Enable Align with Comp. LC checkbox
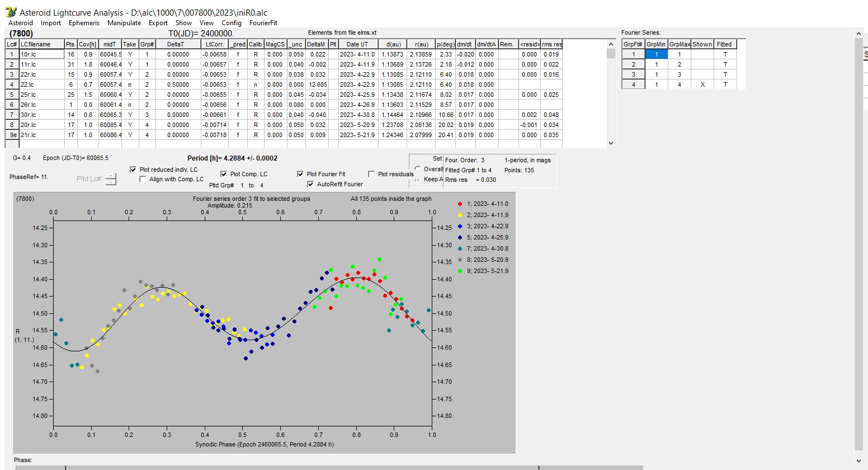Viewport: 868px width, 470px height. tap(143, 179)
